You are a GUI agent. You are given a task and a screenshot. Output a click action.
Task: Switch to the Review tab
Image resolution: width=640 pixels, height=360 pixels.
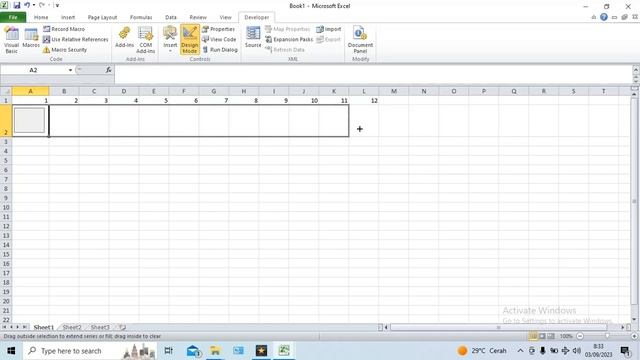click(x=198, y=17)
